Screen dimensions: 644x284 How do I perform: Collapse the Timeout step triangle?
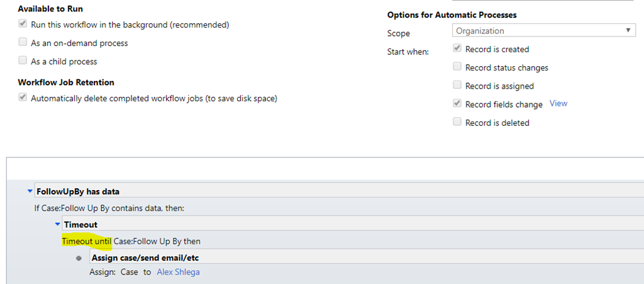(x=57, y=224)
